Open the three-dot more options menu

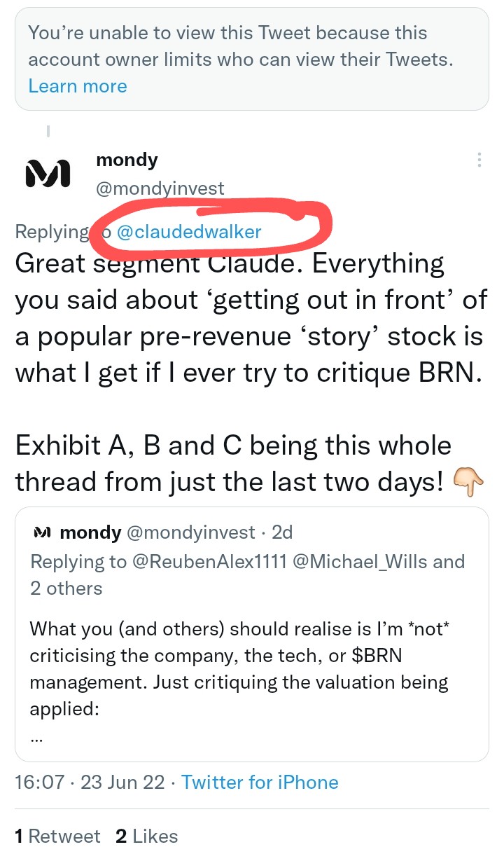coord(479,160)
